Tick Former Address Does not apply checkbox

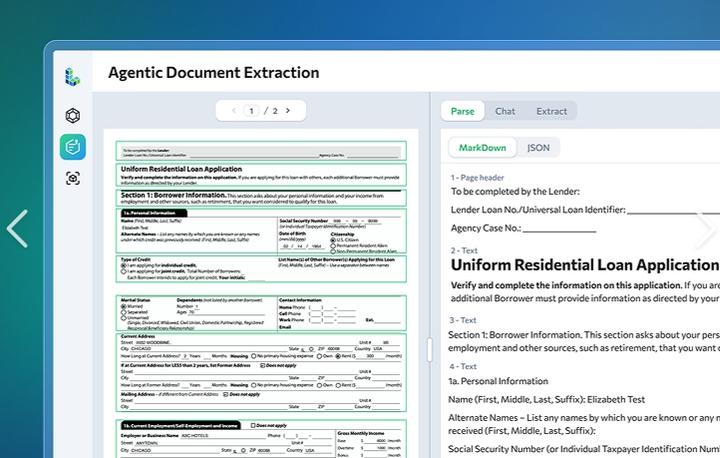(262, 366)
